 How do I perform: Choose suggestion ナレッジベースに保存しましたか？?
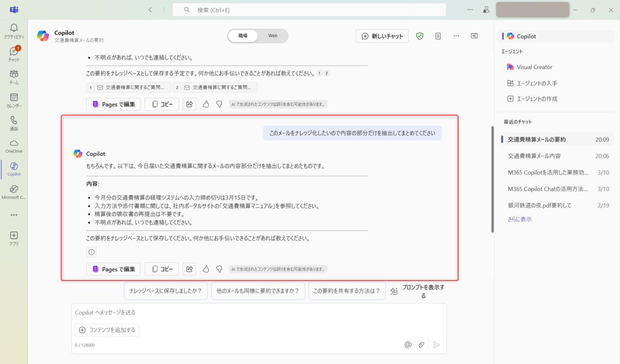click(x=165, y=291)
